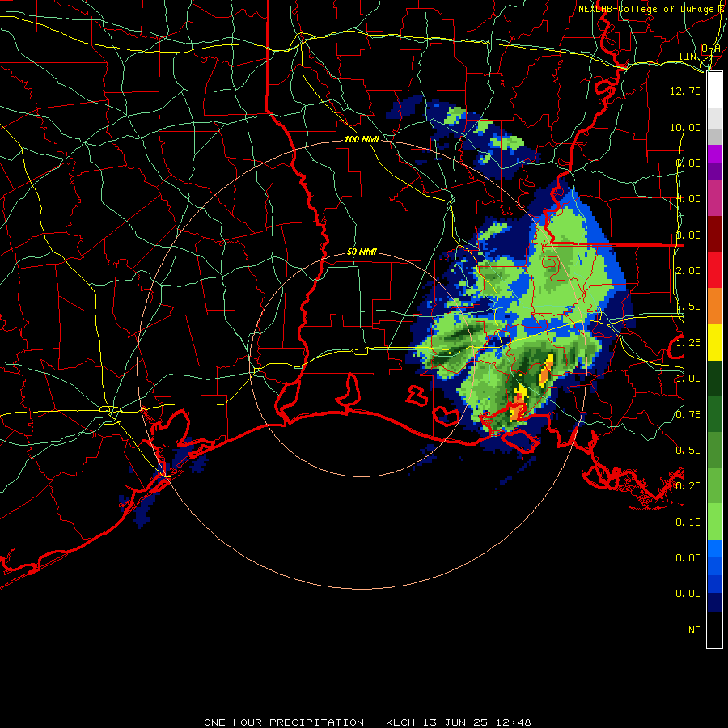Select the 0.00 scale value
728x728 pixels.
coord(688,594)
